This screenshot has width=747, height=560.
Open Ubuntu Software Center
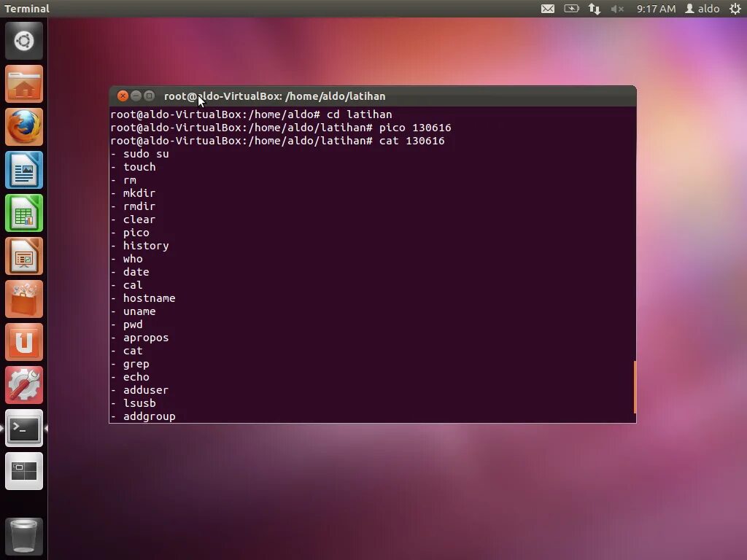(24, 300)
